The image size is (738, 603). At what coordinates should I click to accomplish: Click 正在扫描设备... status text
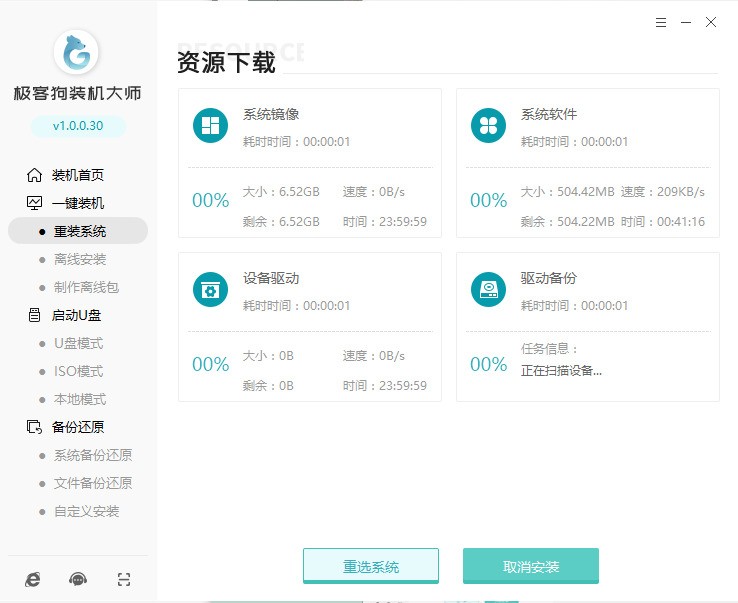coord(561,371)
